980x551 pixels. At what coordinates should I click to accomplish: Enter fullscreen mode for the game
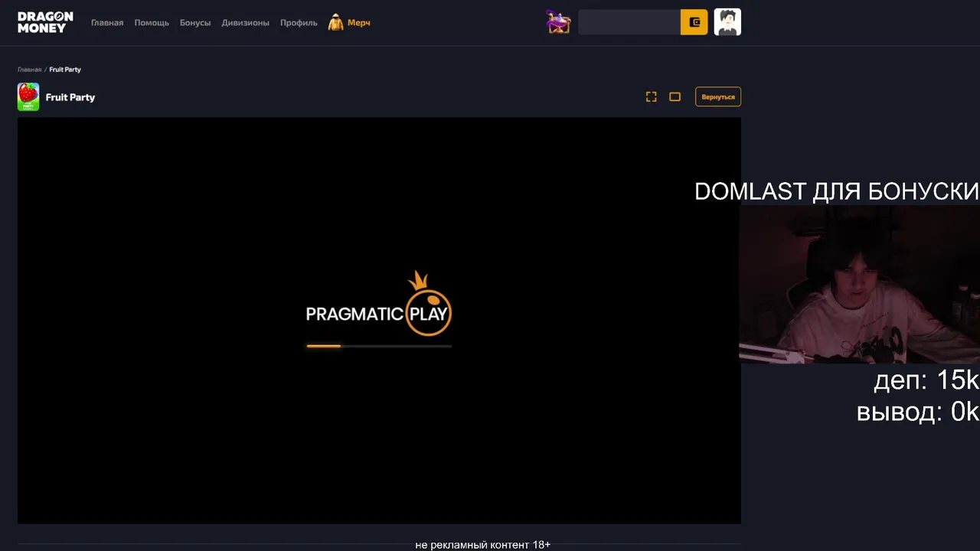tap(651, 97)
